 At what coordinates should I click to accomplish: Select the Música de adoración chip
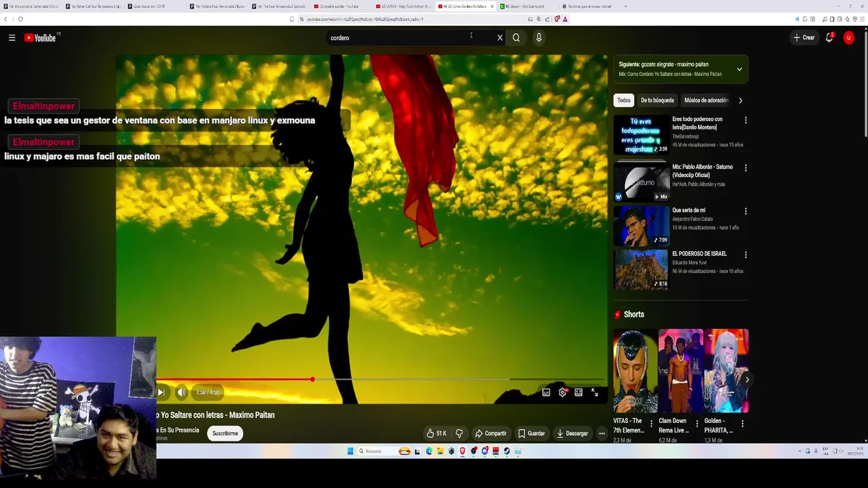coord(705,100)
